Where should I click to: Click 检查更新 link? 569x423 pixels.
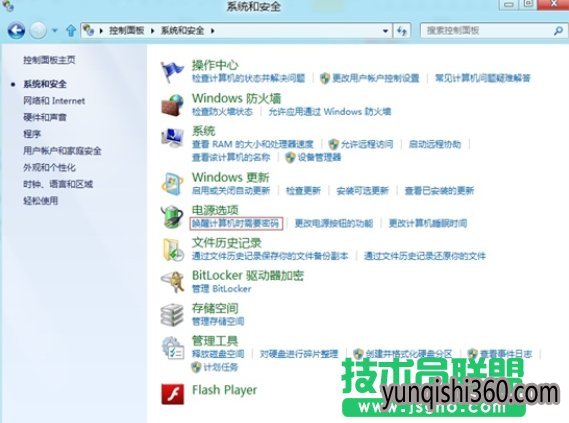tap(303, 190)
